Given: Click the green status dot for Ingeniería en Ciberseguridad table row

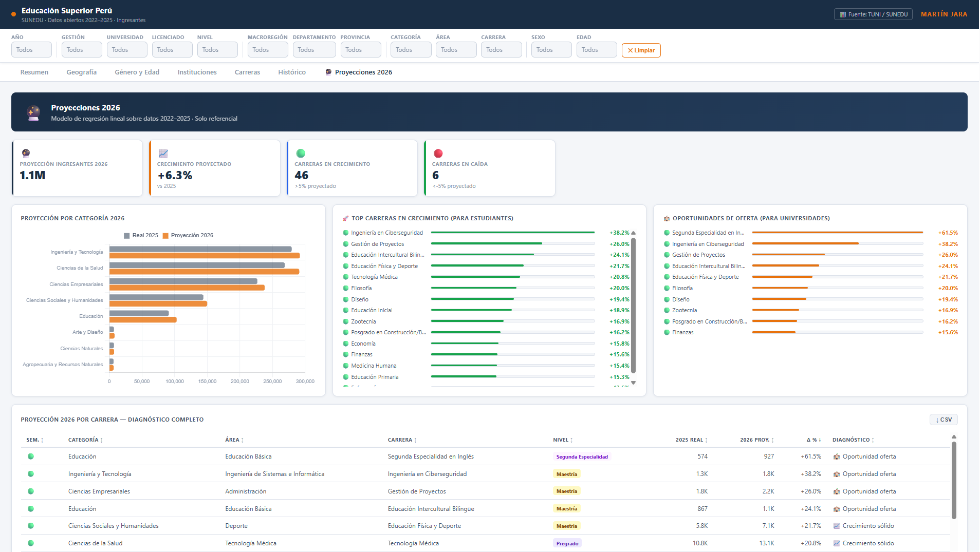Looking at the screenshot, I should click(31, 474).
